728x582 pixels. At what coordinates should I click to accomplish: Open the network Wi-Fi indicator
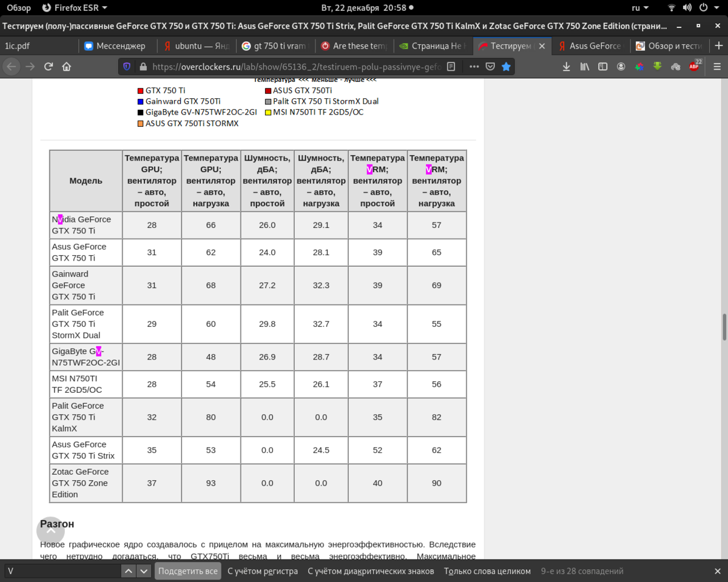672,8
